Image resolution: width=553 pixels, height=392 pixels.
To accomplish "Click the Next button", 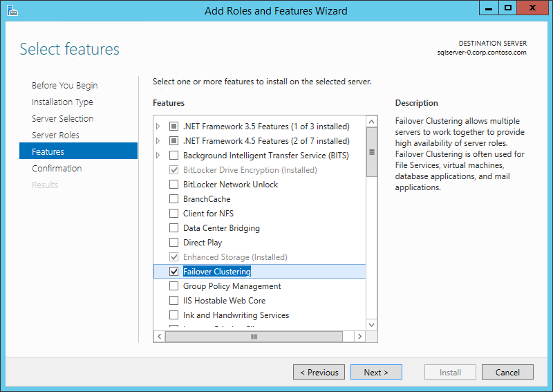I will coord(375,373).
